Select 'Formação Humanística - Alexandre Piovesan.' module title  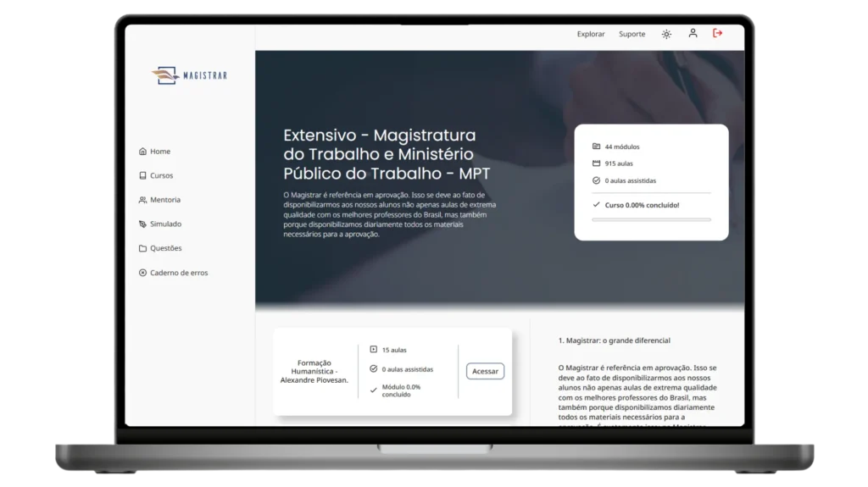[x=314, y=371]
